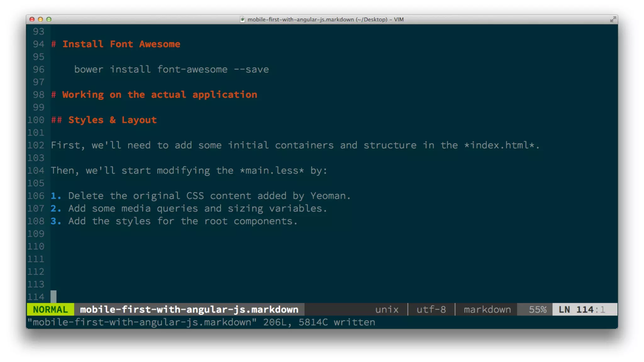Click the *main.less* emphasized text
644x362 pixels.
272,171
